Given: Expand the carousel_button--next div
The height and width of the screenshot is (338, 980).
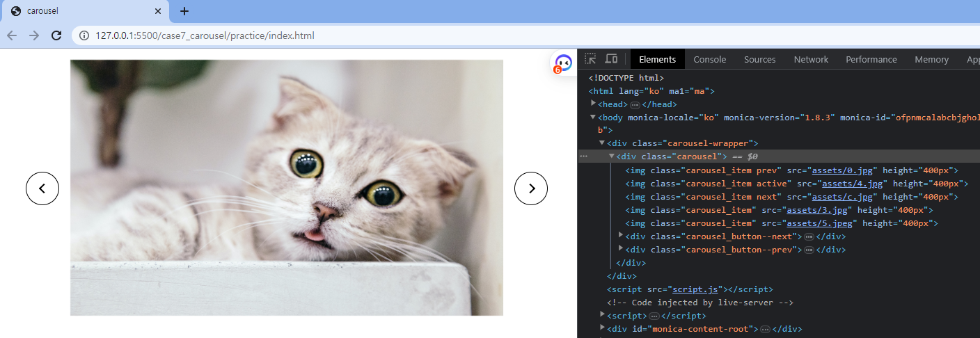Looking at the screenshot, I should click(621, 236).
